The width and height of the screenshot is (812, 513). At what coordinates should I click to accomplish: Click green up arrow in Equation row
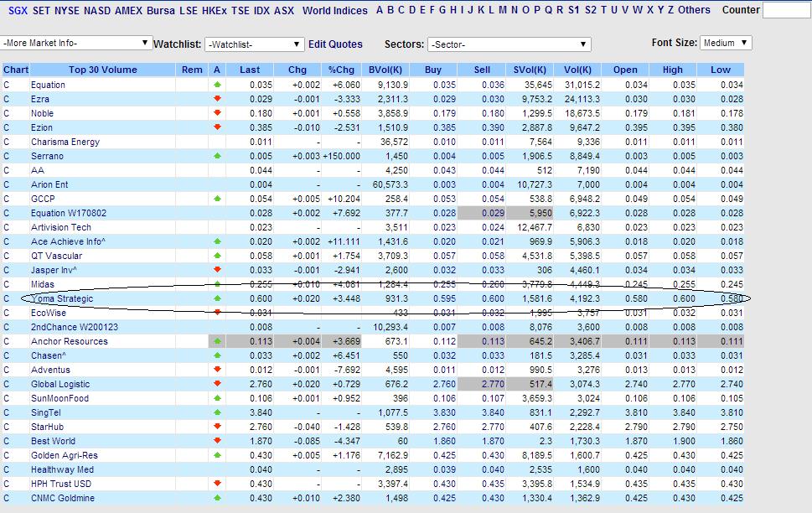(x=217, y=85)
